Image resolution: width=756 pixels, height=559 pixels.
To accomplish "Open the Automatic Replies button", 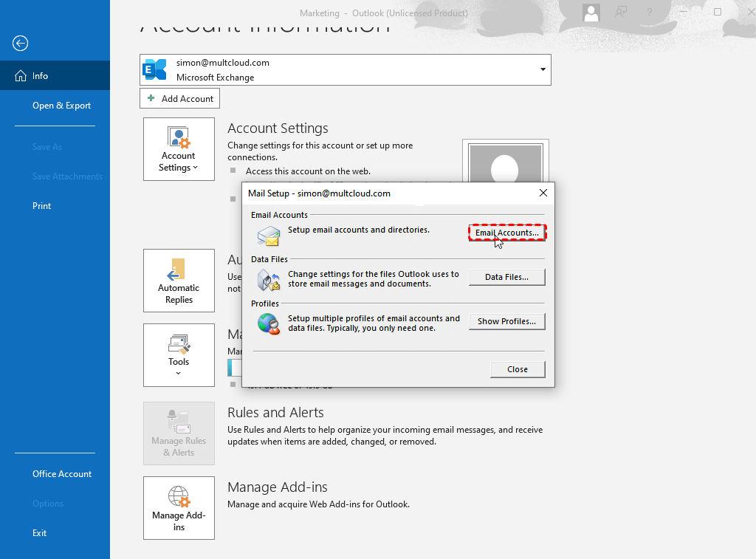I will click(179, 281).
